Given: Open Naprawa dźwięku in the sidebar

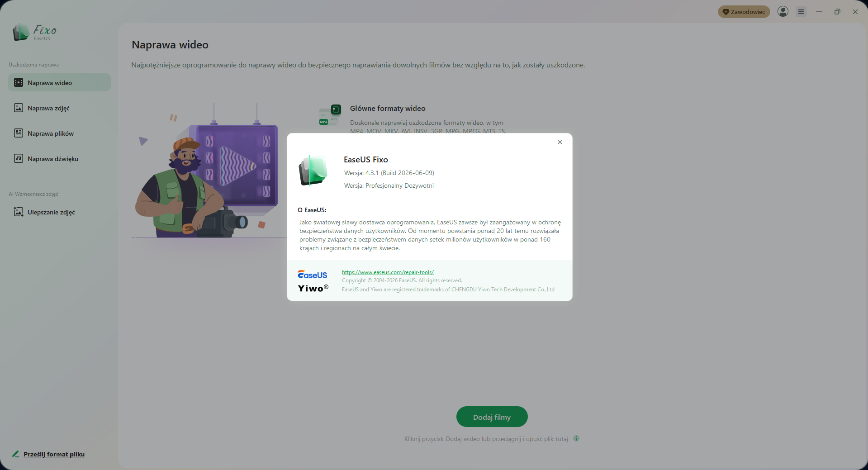Looking at the screenshot, I should pyautogui.click(x=59, y=159).
